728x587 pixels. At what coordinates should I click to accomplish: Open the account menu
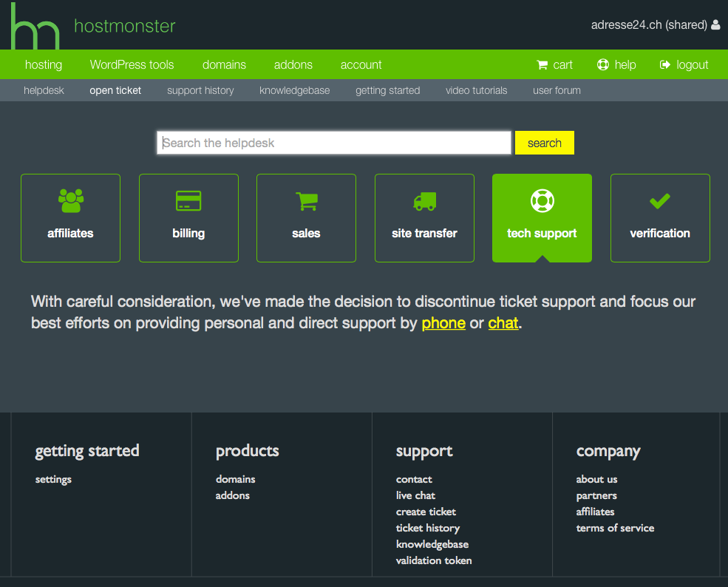(361, 64)
